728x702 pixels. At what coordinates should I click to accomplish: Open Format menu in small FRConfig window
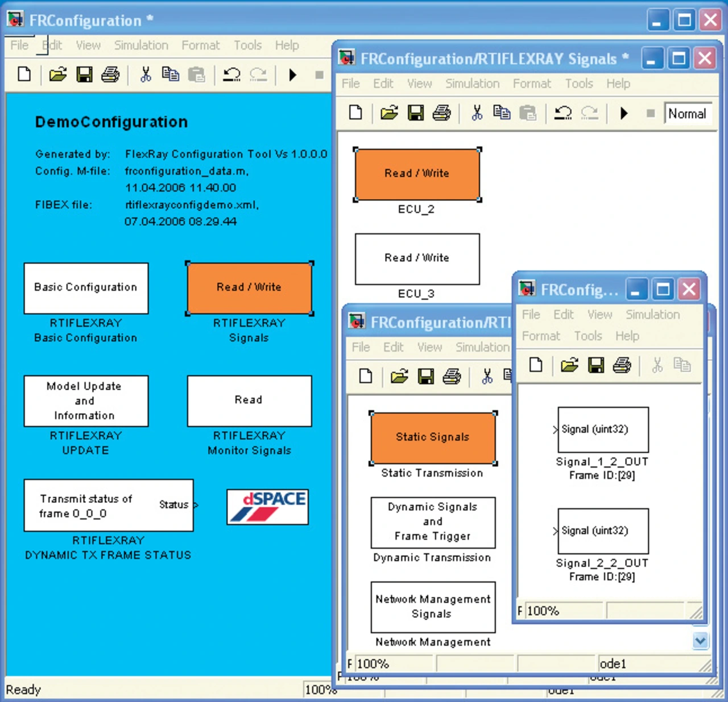pos(541,336)
